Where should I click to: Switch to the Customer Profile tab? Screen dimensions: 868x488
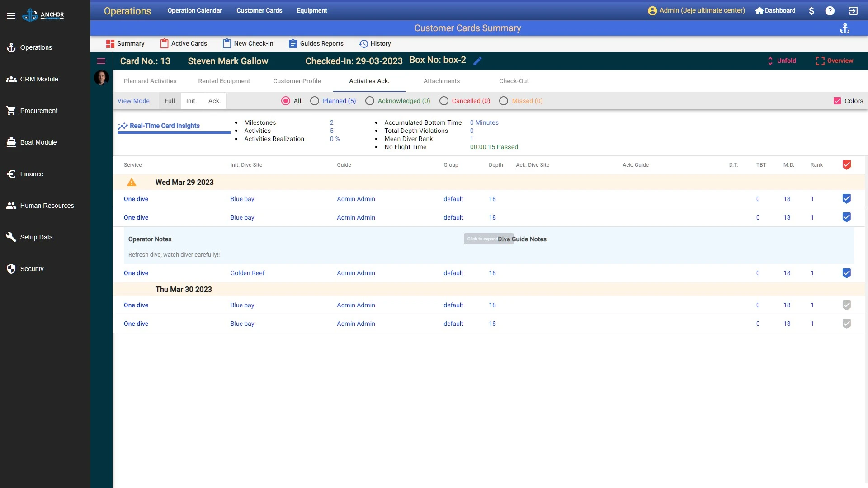click(x=297, y=80)
